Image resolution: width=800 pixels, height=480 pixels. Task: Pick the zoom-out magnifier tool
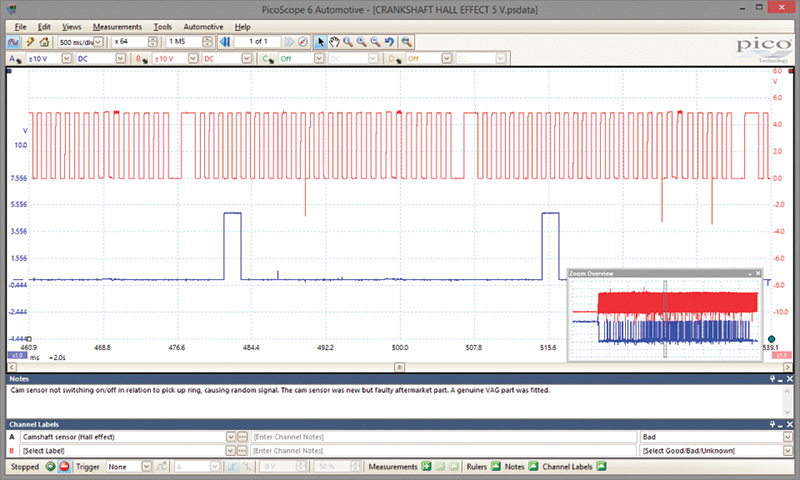coord(376,42)
